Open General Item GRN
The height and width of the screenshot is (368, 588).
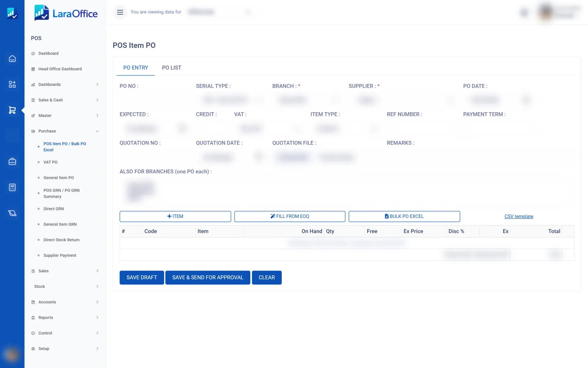click(60, 224)
